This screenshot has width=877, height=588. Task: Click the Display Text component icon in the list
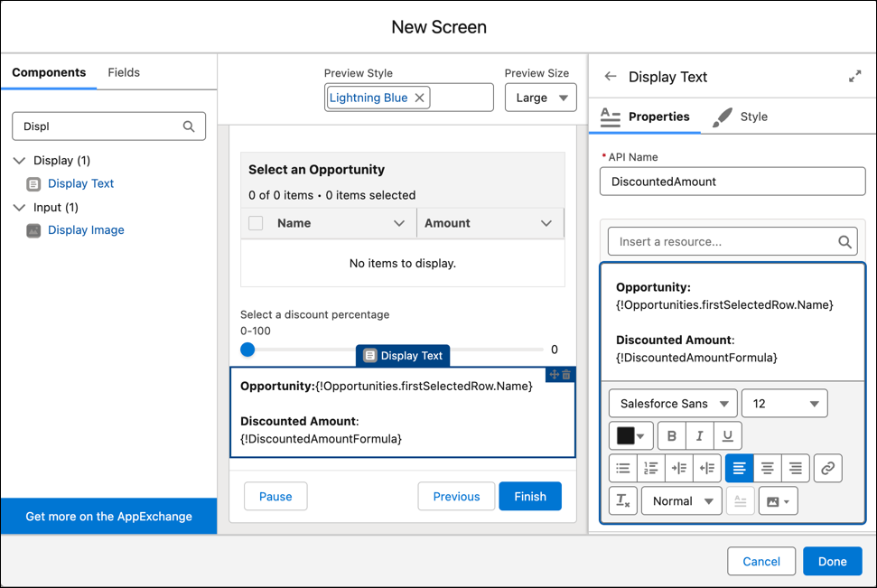[33, 183]
